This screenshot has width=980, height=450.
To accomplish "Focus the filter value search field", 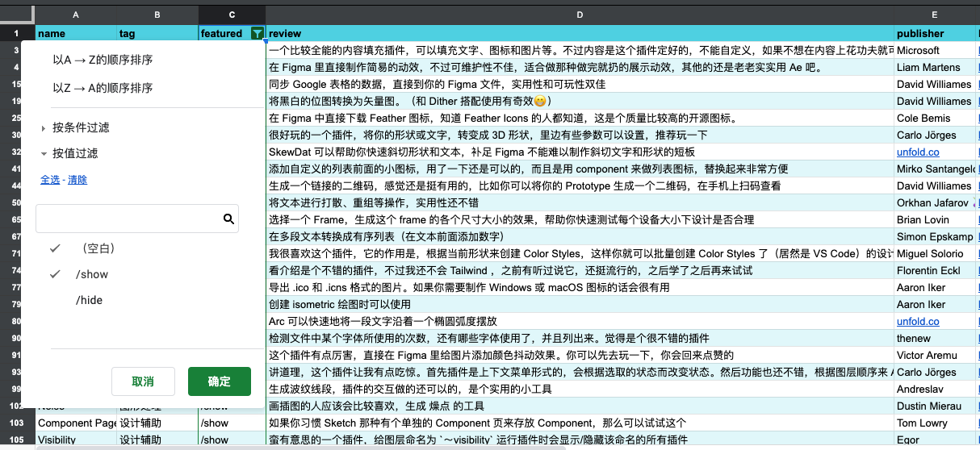I will [128, 219].
